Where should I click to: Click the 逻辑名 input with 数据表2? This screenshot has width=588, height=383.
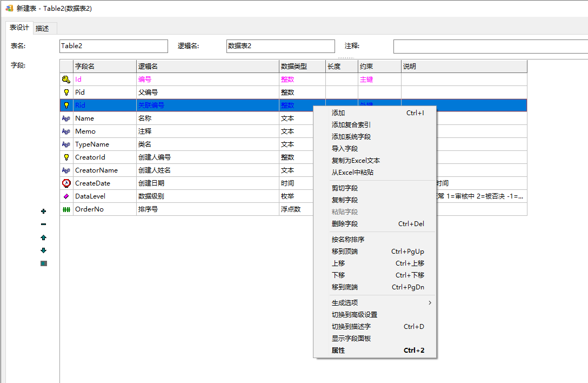tap(280, 46)
